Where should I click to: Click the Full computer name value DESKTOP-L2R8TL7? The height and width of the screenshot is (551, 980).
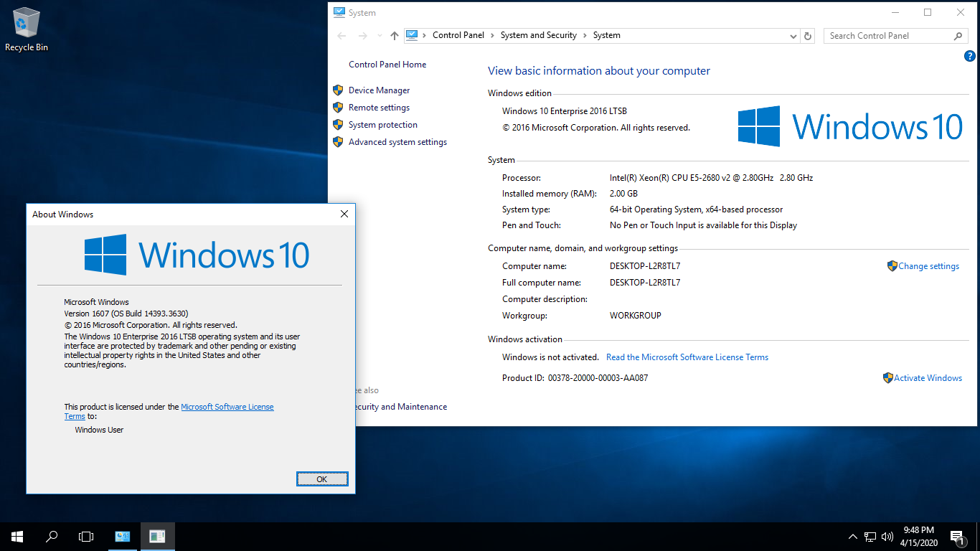tap(645, 283)
